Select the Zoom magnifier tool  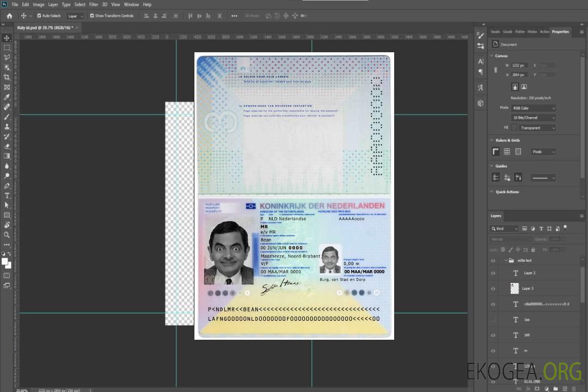point(7,235)
